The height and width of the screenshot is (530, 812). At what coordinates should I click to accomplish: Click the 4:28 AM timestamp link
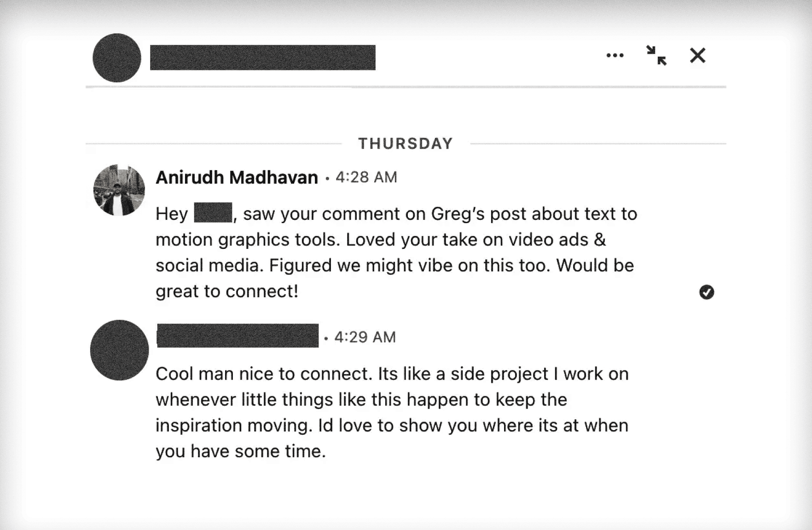(x=366, y=177)
